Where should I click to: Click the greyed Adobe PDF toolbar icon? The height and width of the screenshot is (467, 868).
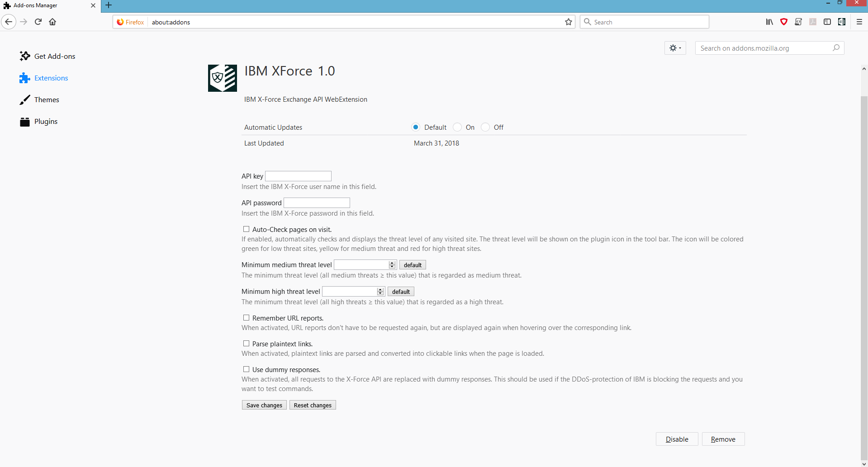pyautogui.click(x=813, y=22)
